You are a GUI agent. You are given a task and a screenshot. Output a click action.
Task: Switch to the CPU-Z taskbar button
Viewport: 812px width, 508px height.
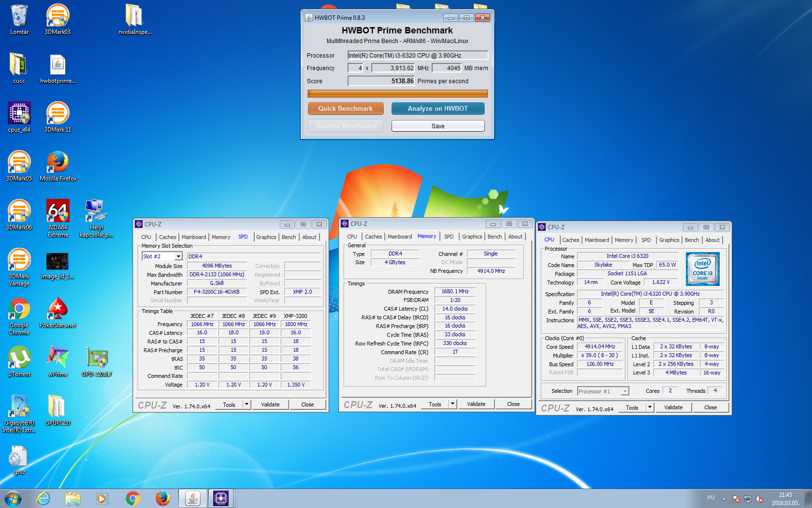click(221, 498)
